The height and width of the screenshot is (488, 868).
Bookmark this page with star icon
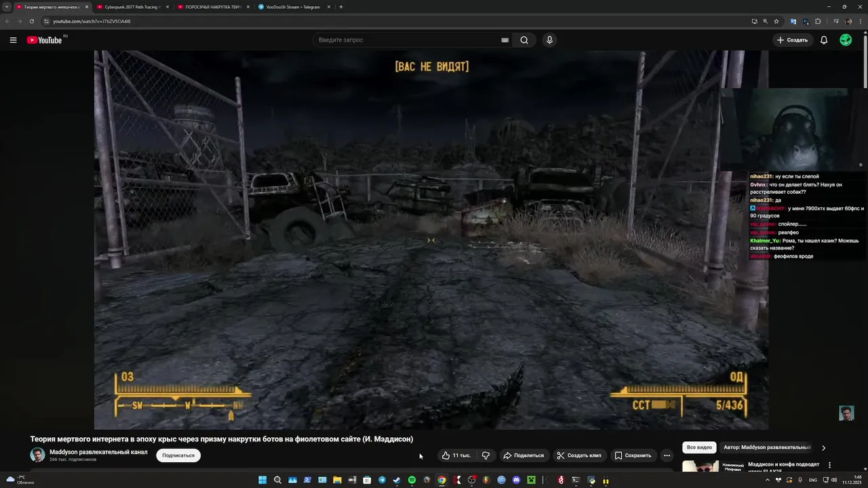coord(776,21)
